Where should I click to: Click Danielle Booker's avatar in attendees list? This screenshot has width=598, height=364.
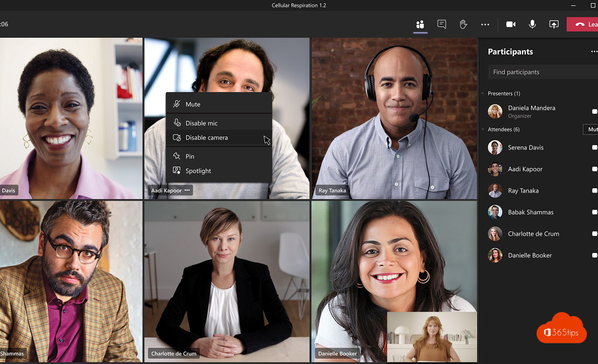(495, 255)
